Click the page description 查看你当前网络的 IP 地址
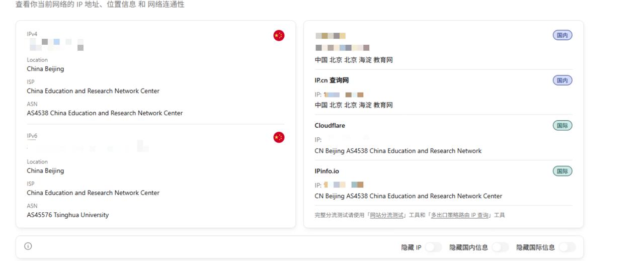The image size is (644, 261). (x=100, y=5)
